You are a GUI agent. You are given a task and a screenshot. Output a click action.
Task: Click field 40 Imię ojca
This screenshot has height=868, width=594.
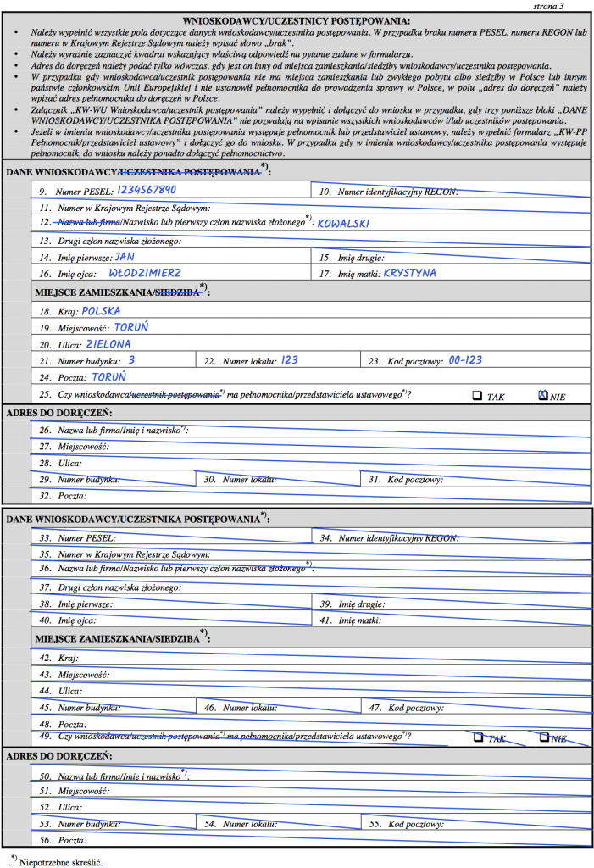point(172,620)
